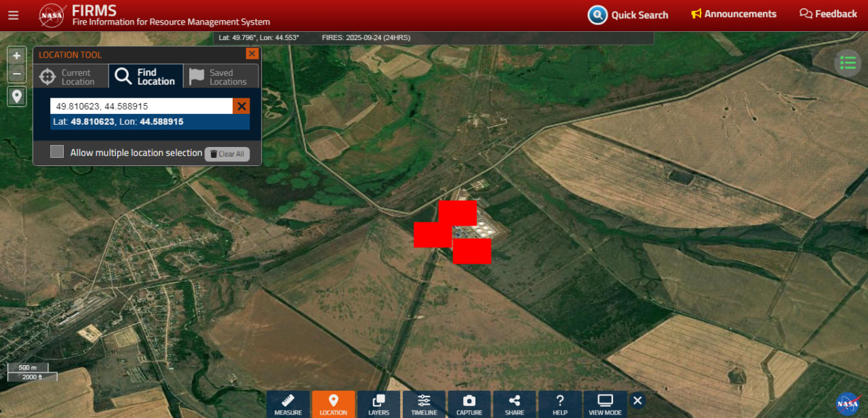Click the location pin button under zoom
Screen dimensions: 868x418
(x=17, y=96)
